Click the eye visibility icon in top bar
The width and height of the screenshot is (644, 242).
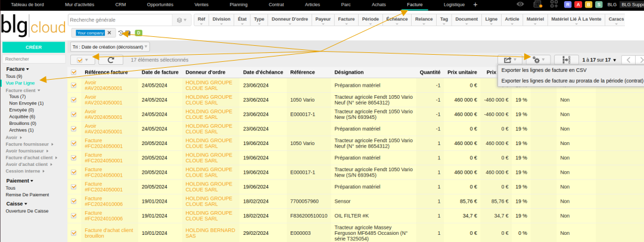pyautogui.click(x=520, y=4)
